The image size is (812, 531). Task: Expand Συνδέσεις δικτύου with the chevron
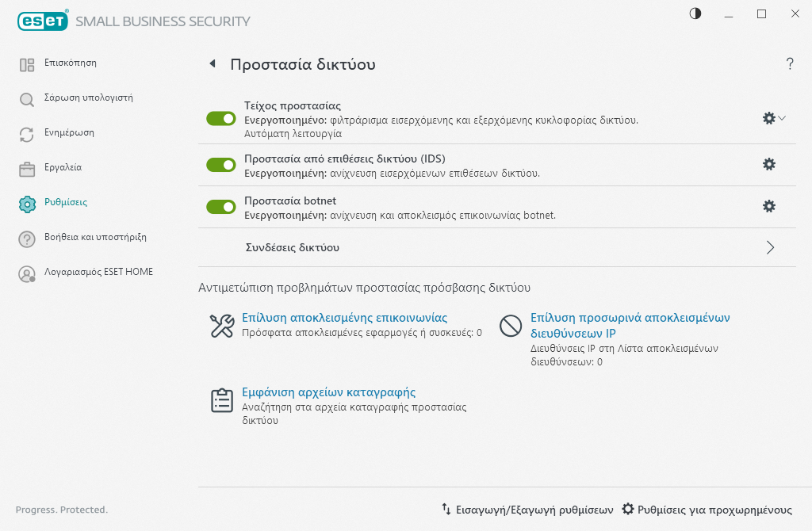pos(770,247)
